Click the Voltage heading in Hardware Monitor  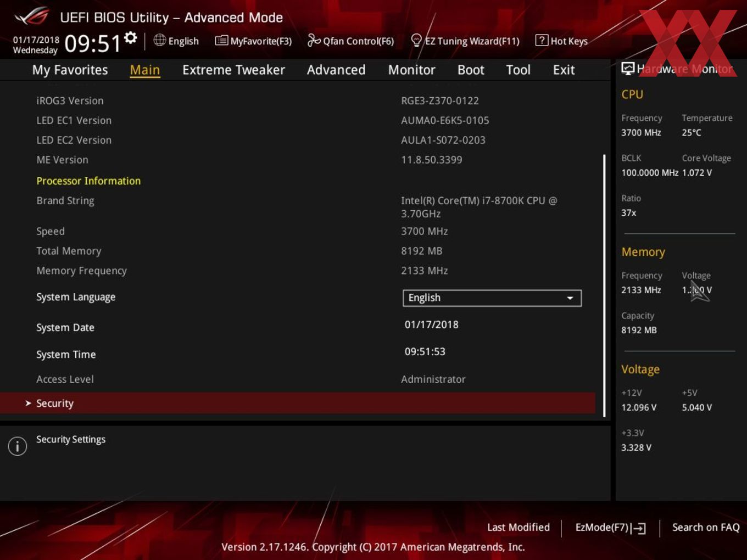click(x=640, y=369)
